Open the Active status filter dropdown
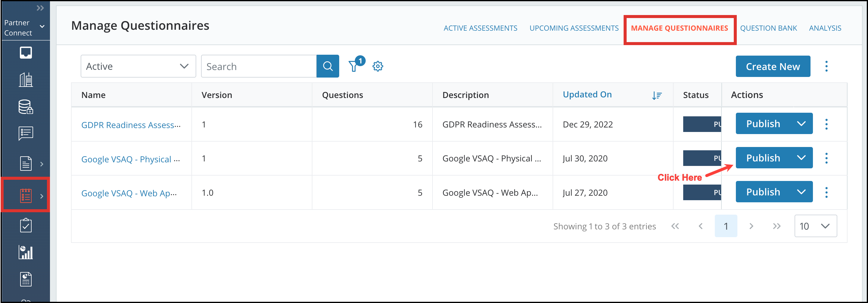 pos(138,66)
